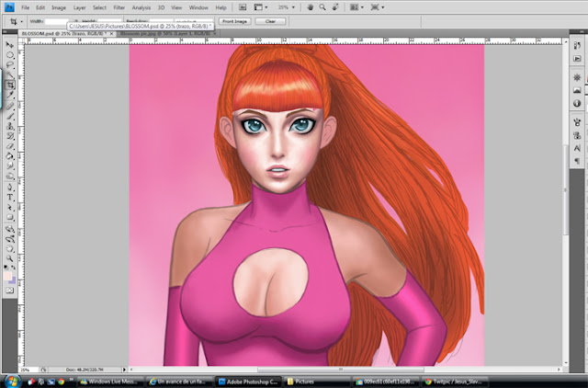Screen dimensions: 588x388
Task: Open the Crop tool preset picker
Action: [16, 21]
